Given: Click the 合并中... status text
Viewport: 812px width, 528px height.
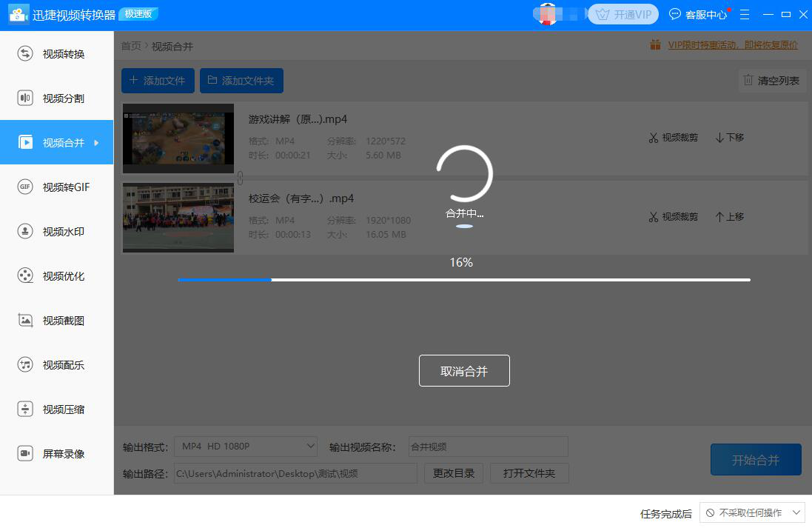Looking at the screenshot, I should [x=465, y=213].
